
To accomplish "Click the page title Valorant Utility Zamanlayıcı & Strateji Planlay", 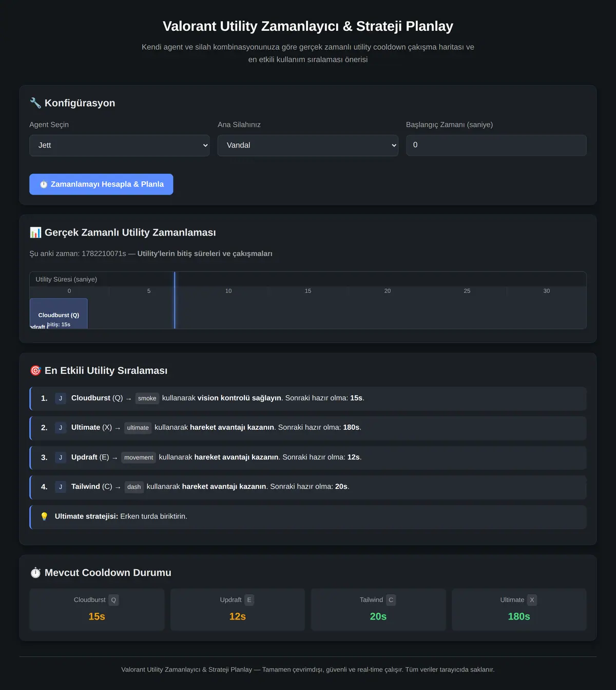I will click(308, 26).
